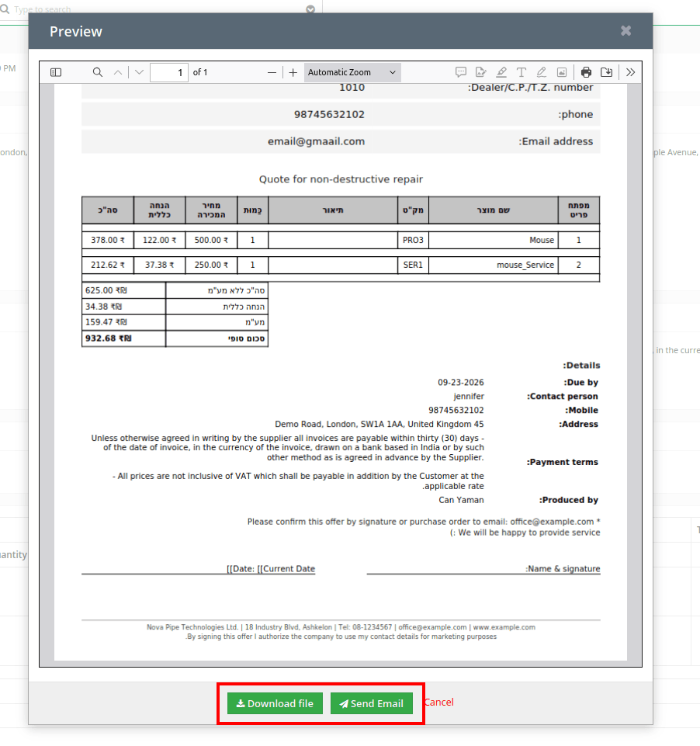Click the 'Date: [[Current Date' placeholder
700x746 pixels.
pyautogui.click(x=271, y=568)
